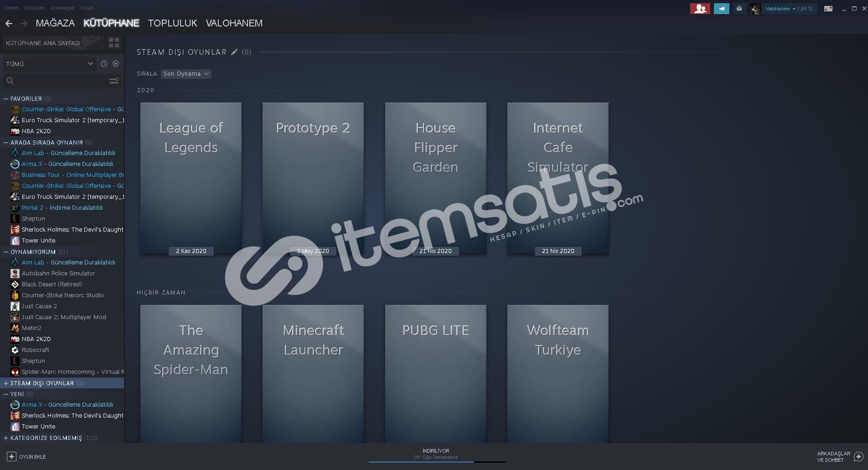
Task: Switch to Big Picture mode icon
Action: (x=828, y=9)
